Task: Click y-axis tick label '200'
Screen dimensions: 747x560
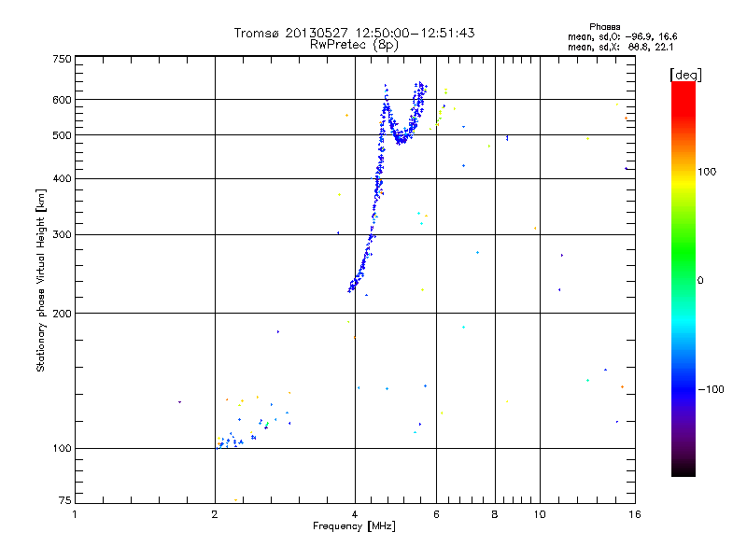Action: (62, 314)
